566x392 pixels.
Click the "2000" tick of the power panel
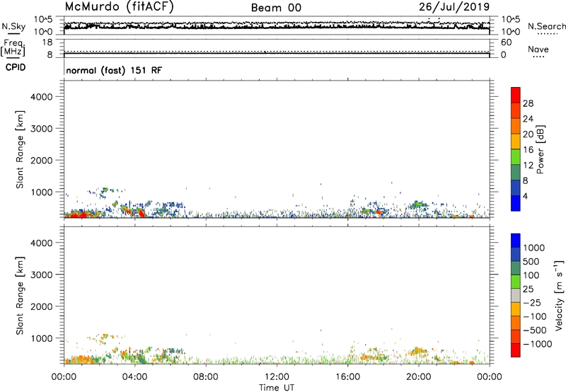(x=41, y=160)
